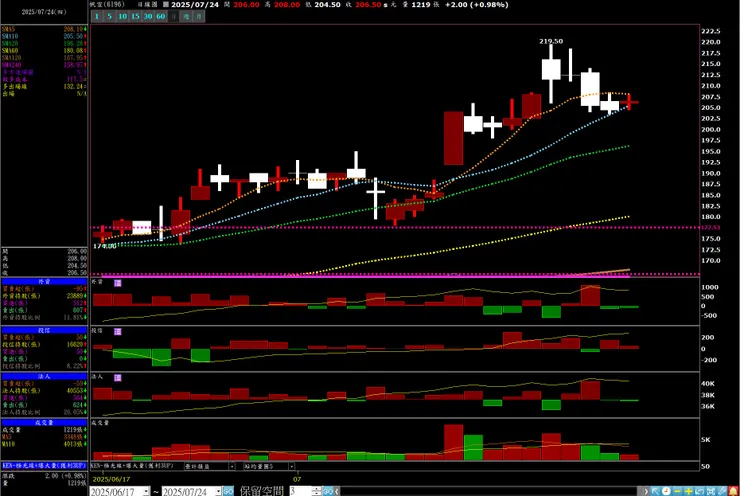Select the 60-minute timeframe button
This screenshot has width=740, height=496.
pos(160,16)
